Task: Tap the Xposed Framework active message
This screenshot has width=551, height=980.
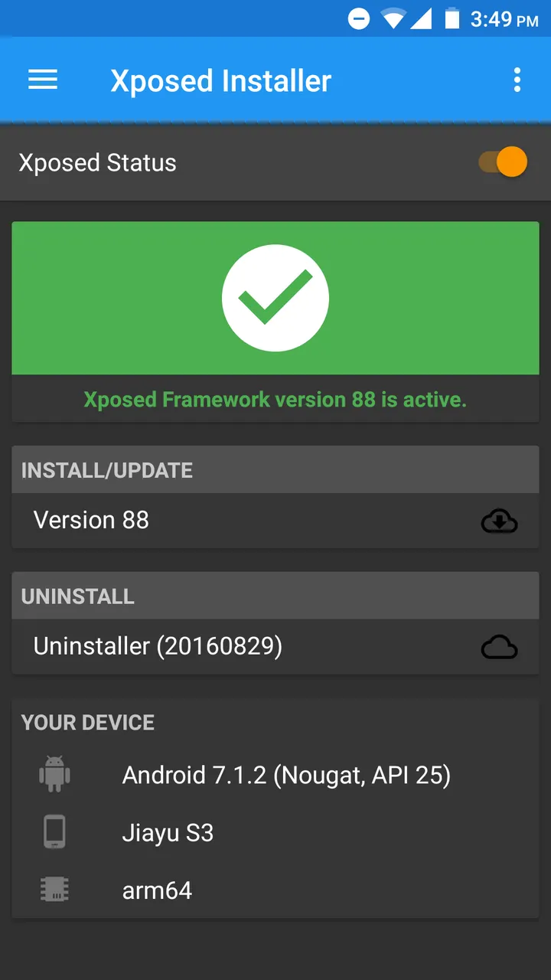Action: coord(275,399)
